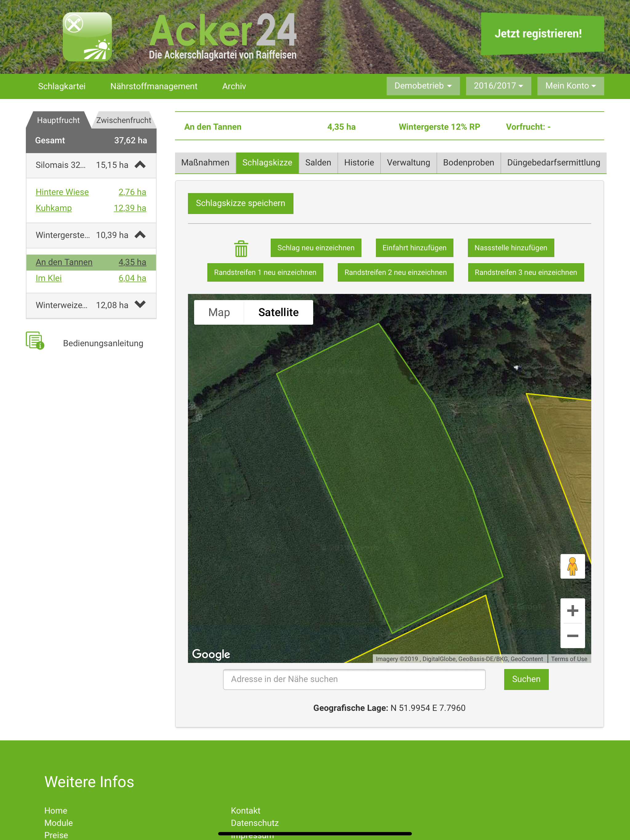Viewport: 630px width, 840px height.
Task: Click Nassstelle hinzufügen button
Action: click(x=510, y=248)
